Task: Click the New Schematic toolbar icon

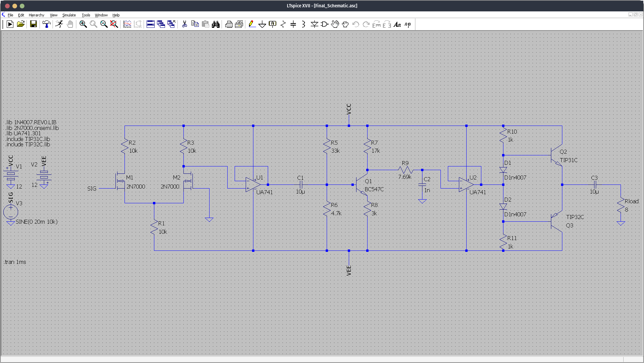Action: tap(10, 24)
